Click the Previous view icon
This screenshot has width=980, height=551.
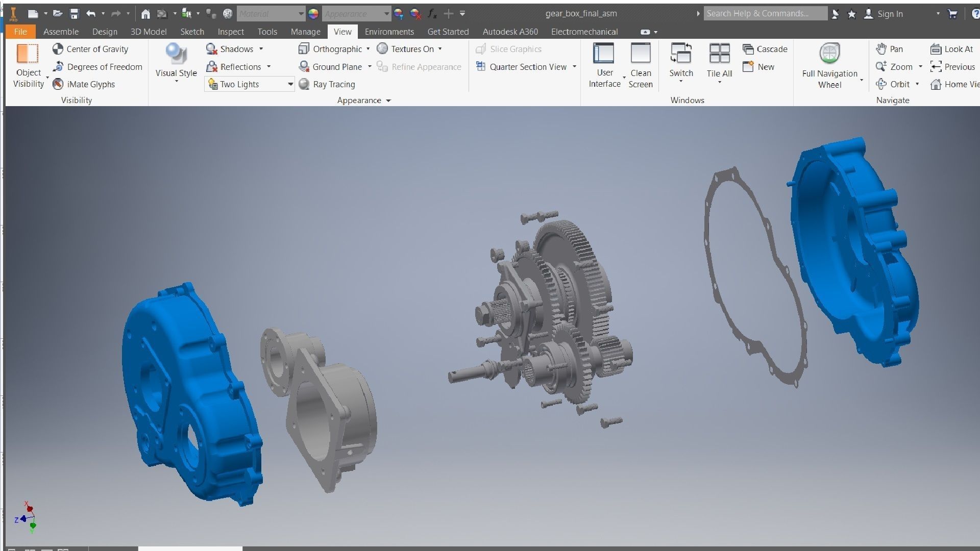[x=936, y=66]
